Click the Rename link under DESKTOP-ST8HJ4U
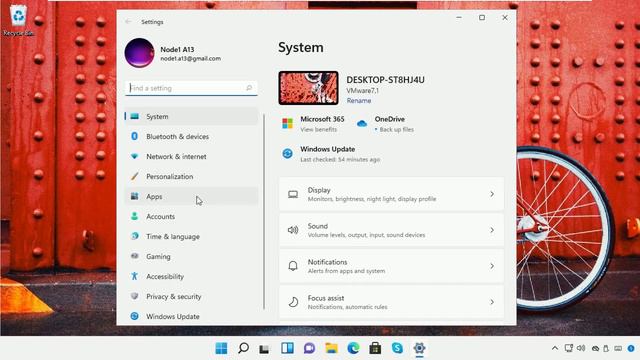Image resolution: width=640 pixels, height=360 pixels. tap(359, 100)
